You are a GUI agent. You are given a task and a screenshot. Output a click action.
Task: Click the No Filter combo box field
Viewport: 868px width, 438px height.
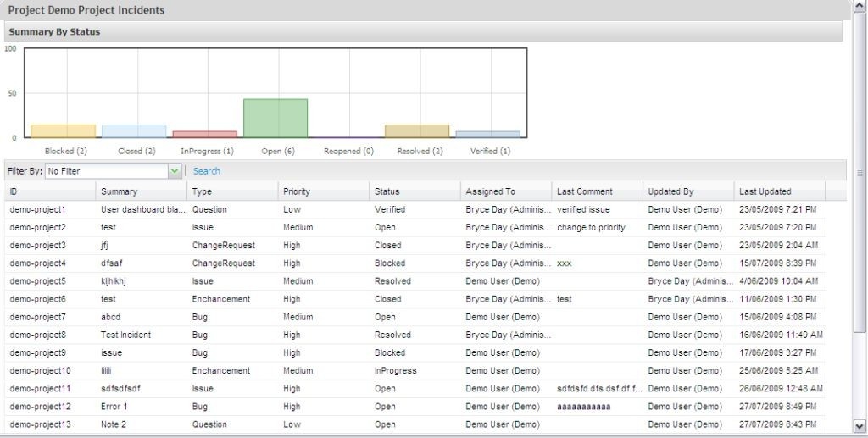coord(106,171)
